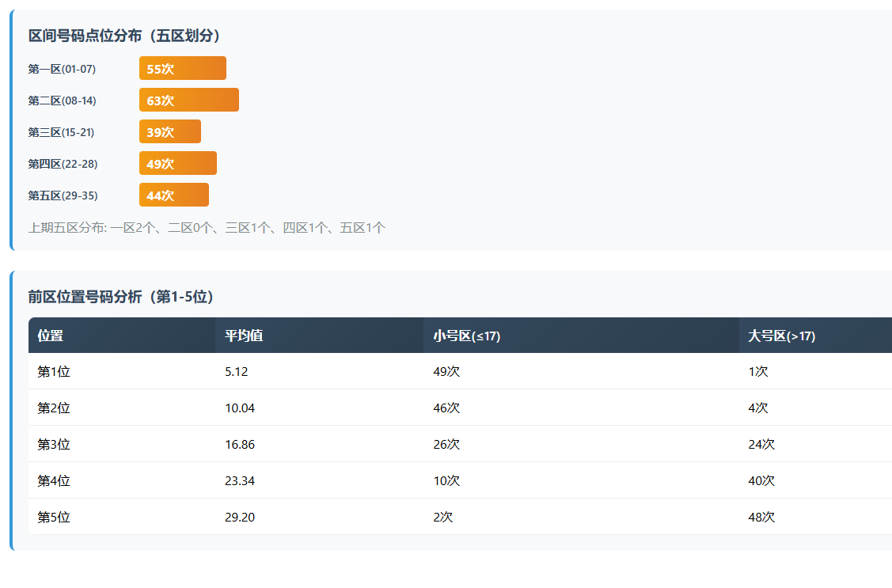Click the 39次 bar for 第三区
This screenshot has width=892, height=588.
point(169,132)
